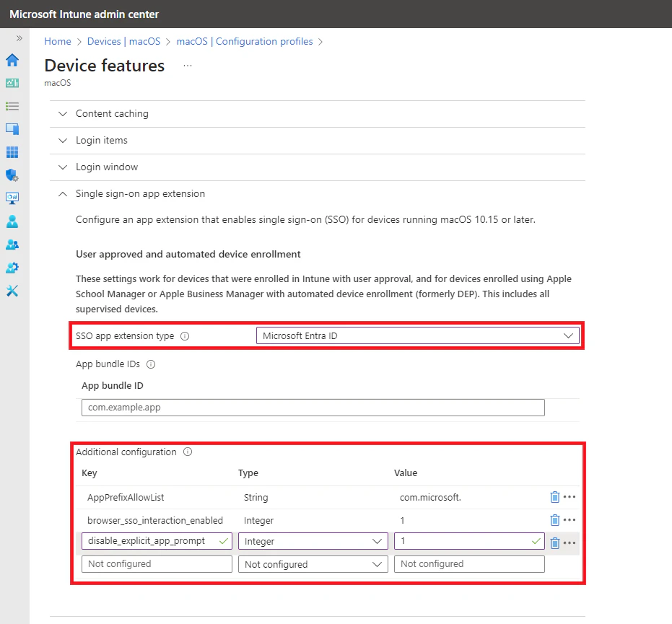Image resolution: width=672 pixels, height=624 pixels.
Task: Select the browser_sso_interaction_enabled key cell
Action: [x=155, y=521]
